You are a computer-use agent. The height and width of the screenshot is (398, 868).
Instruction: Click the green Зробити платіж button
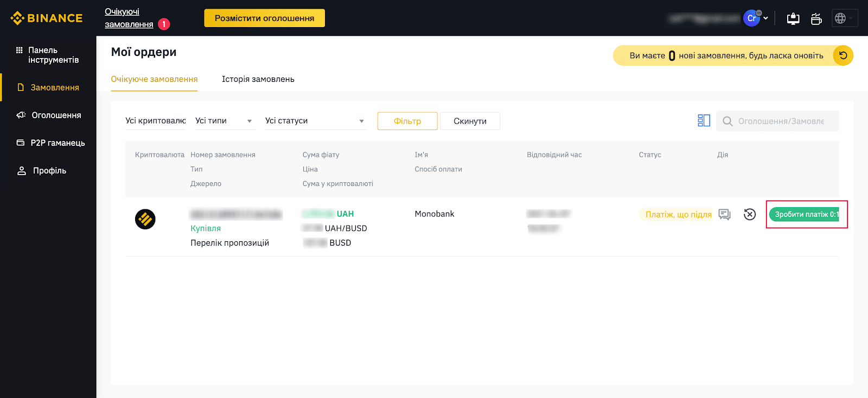804,214
